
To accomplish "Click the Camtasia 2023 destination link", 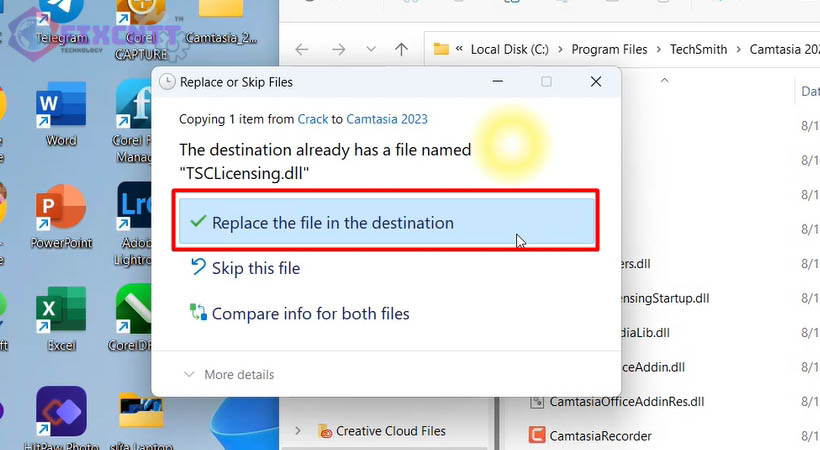I will pyautogui.click(x=386, y=119).
